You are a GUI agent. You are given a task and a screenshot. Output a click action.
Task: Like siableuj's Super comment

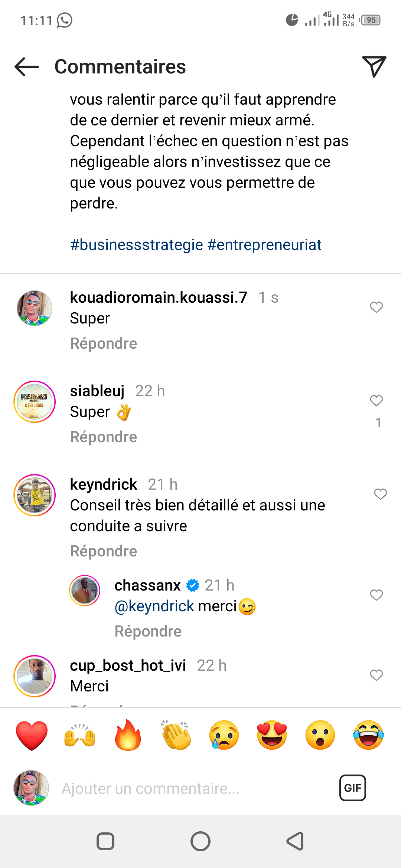coord(376,401)
